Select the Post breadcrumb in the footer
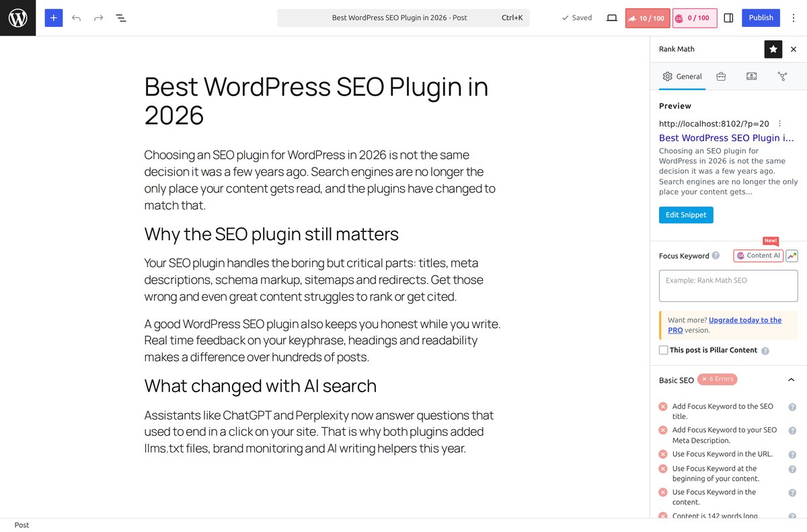 pyautogui.click(x=22, y=525)
